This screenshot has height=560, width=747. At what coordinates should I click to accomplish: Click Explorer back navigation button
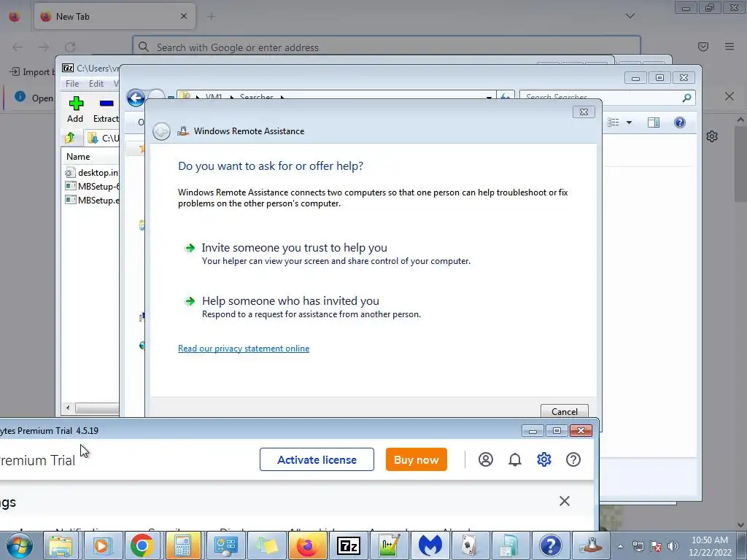136,98
